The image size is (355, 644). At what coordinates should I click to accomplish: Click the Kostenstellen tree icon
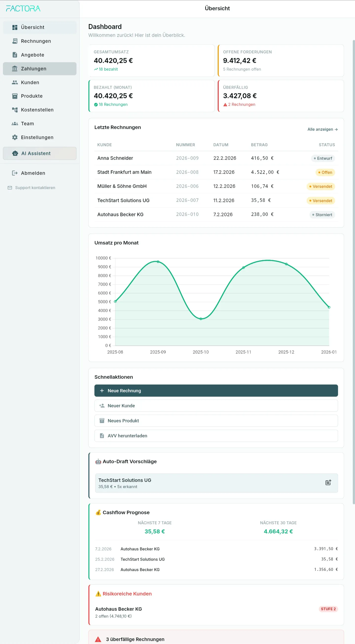point(15,110)
